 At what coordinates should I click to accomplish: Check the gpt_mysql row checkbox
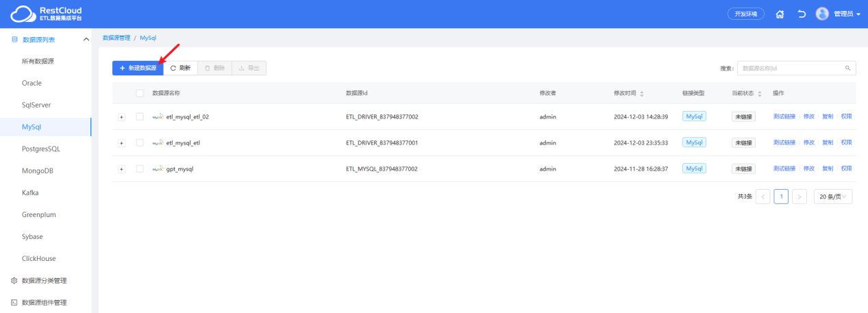[x=140, y=168]
